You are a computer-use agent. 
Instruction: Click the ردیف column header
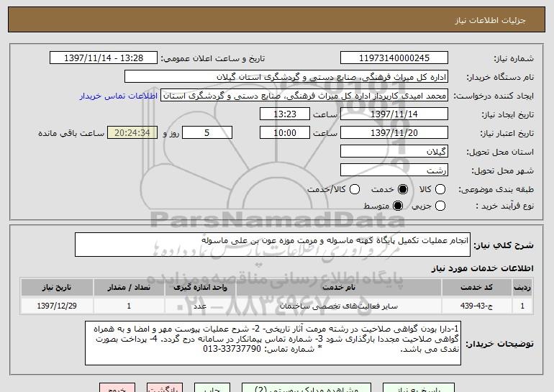tap(522, 288)
